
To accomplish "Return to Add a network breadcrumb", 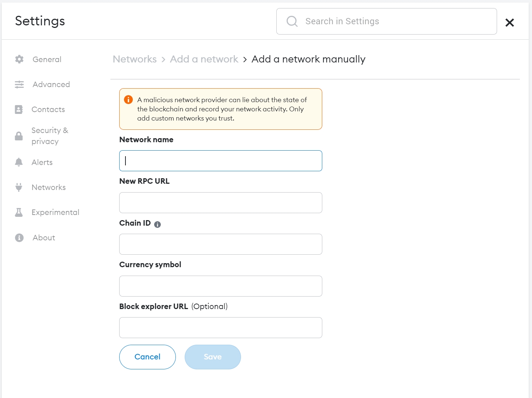I will [204, 59].
